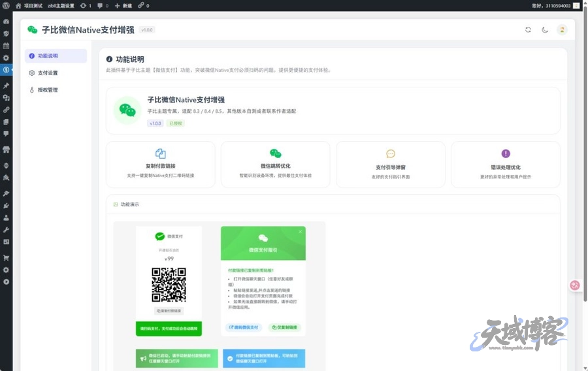
Task: Open the calendar sidebar menu icon
Action: [x=6, y=46]
